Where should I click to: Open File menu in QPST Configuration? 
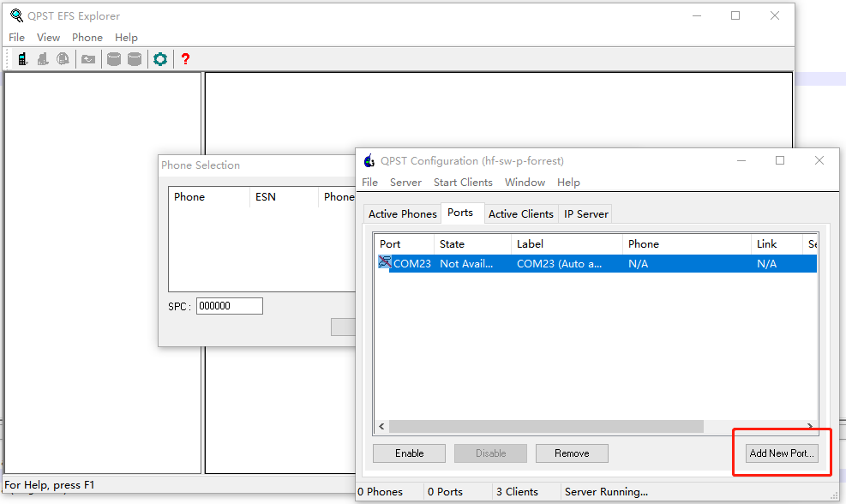369,183
